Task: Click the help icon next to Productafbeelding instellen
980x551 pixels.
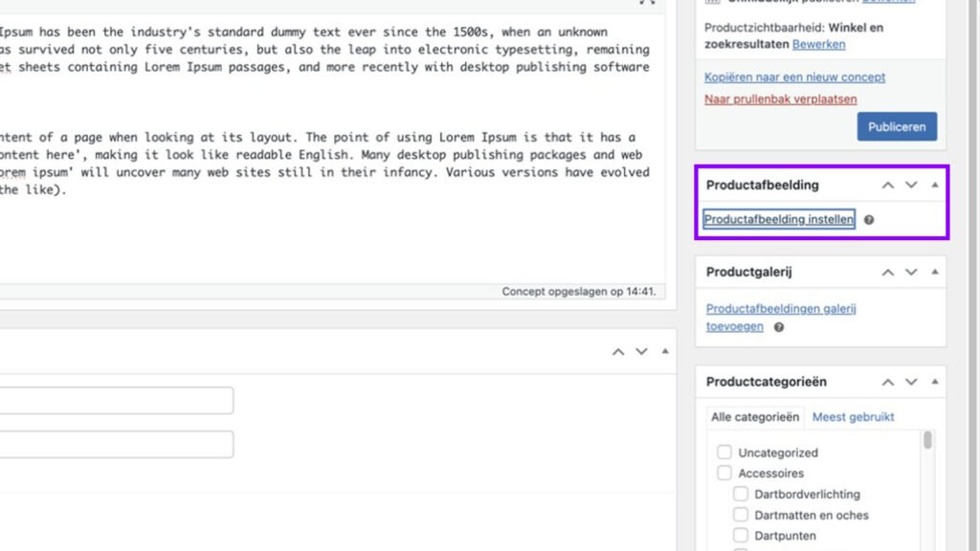Action: 868,219
